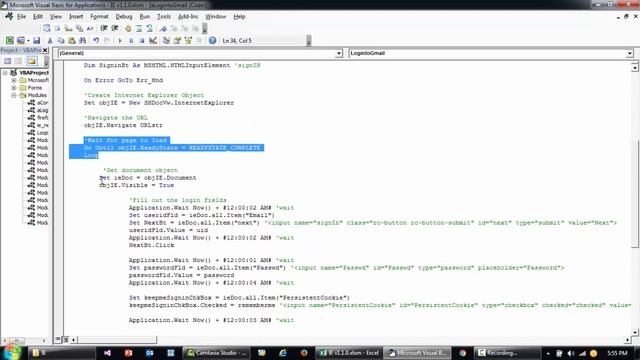Close the Project - VBAProject panel

click(45, 50)
